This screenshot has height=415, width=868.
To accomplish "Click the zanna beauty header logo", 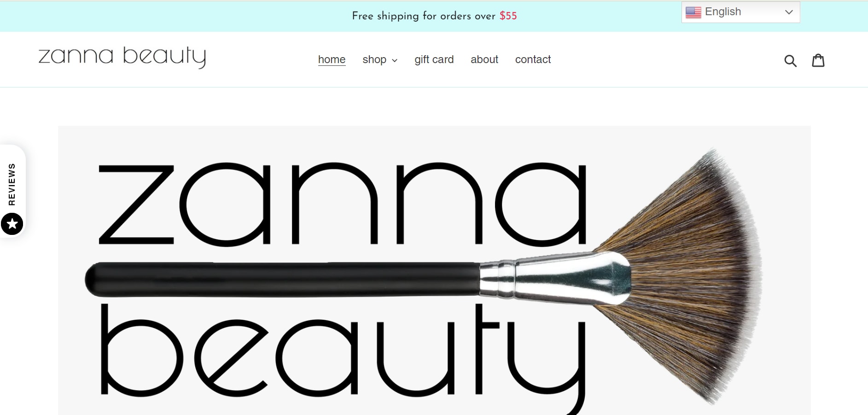I will tap(122, 57).
